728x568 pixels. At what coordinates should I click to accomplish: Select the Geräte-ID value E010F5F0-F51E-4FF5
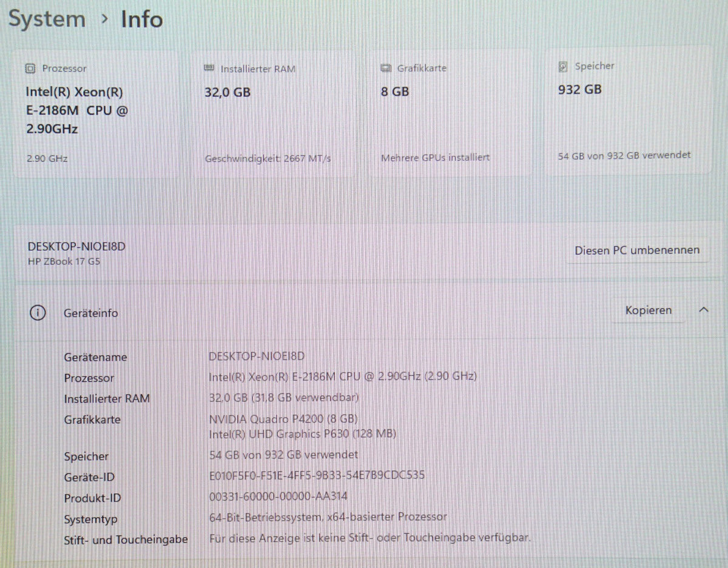[x=316, y=475]
